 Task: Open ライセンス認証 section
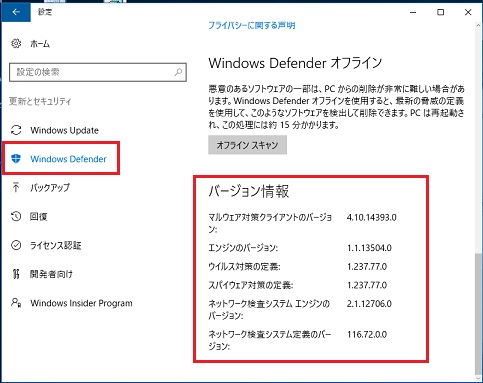55,246
